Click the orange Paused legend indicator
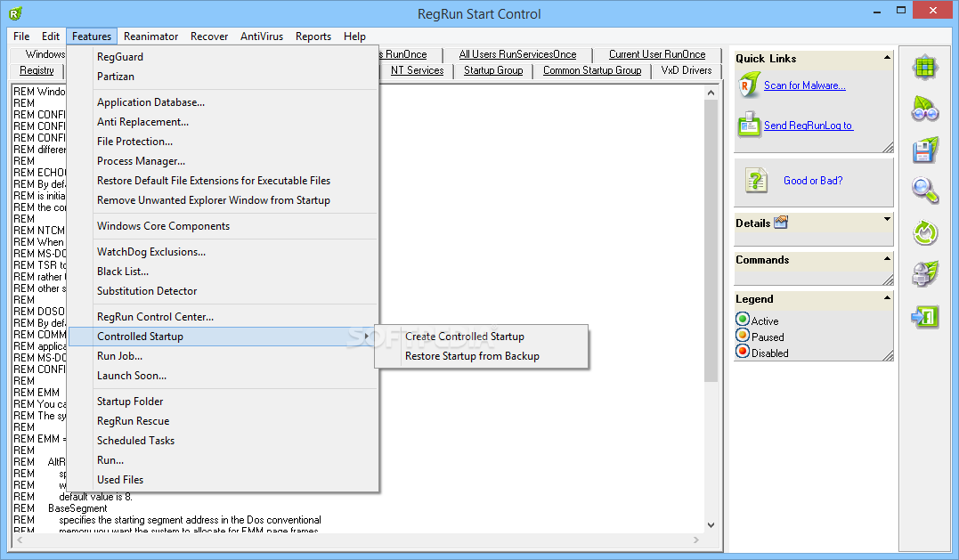 (743, 335)
